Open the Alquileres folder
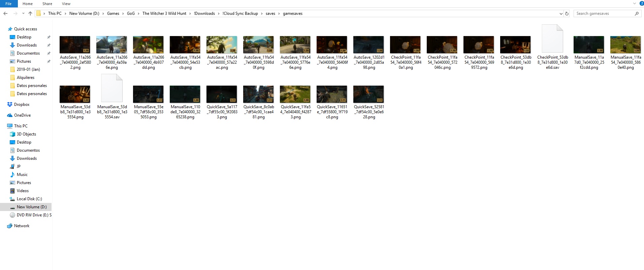 point(26,78)
